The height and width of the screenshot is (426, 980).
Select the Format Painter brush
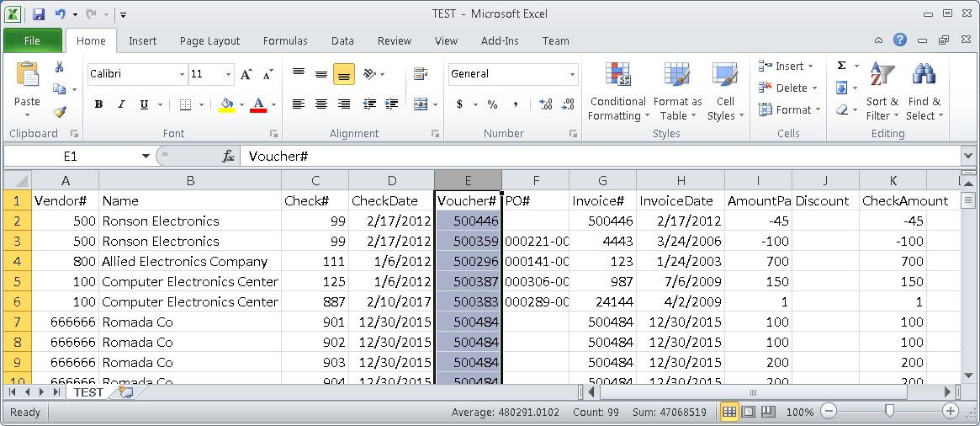pos(60,111)
